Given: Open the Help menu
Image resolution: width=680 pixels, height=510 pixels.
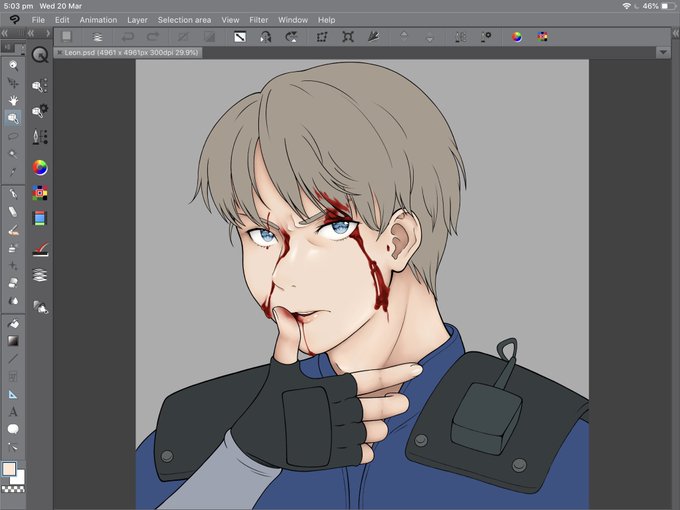Looking at the screenshot, I should (327, 20).
